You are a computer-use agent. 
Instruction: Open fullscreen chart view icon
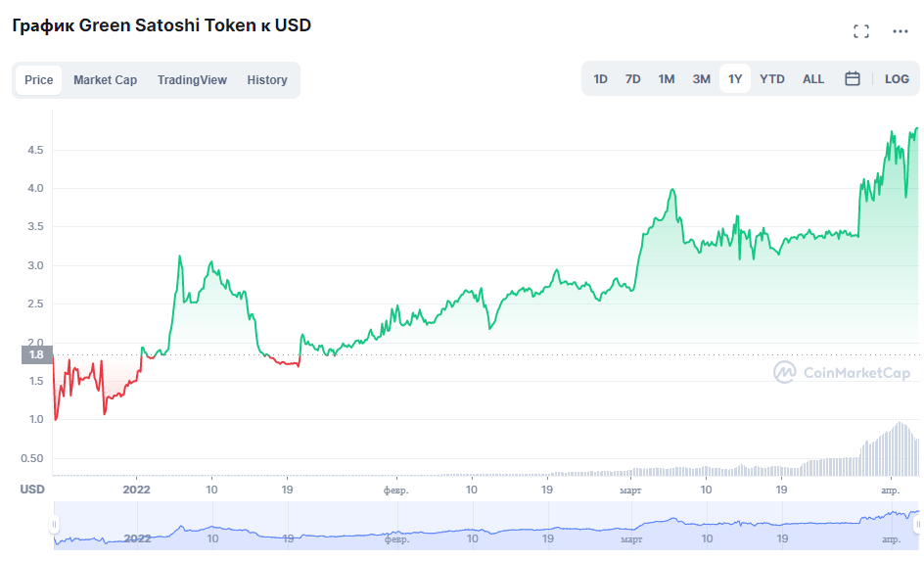click(x=861, y=31)
